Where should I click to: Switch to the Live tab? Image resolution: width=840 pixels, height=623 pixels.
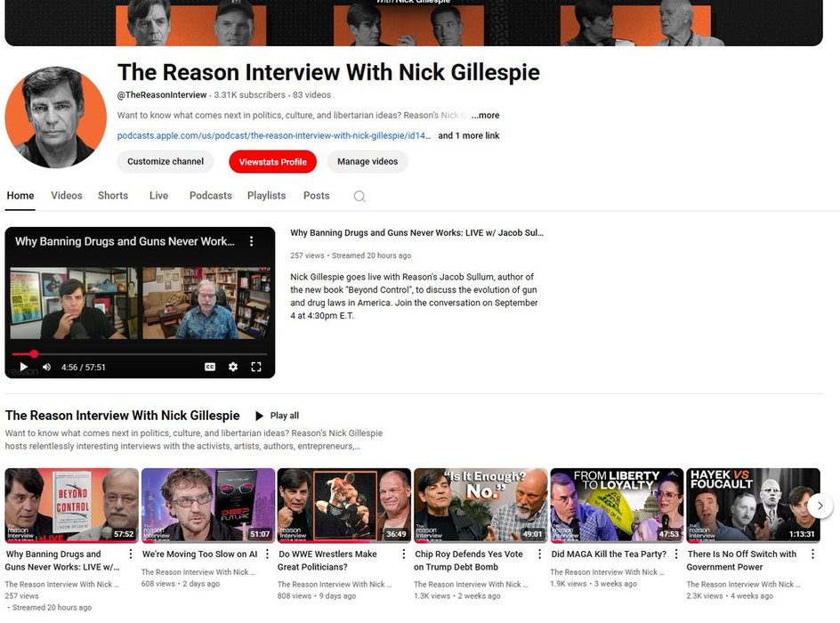158,196
